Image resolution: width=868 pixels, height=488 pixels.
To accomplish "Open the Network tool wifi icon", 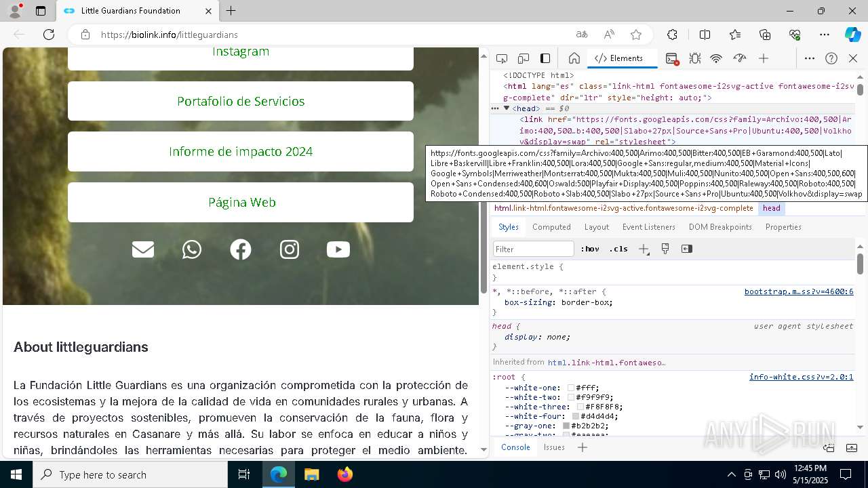I will [716, 58].
